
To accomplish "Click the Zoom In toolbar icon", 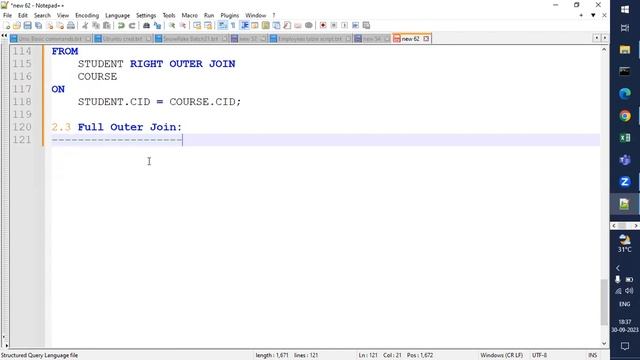I will 172,25.
